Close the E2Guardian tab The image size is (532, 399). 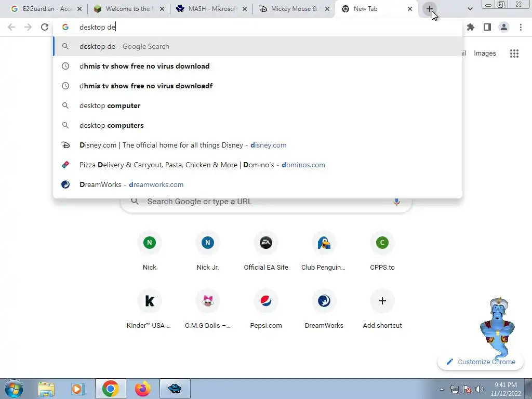(x=79, y=9)
